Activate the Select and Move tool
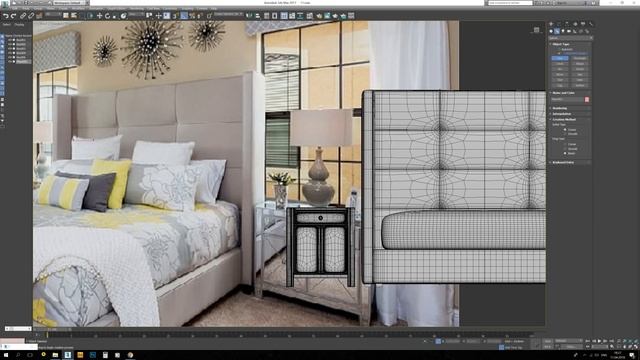This screenshot has width=640, height=360. [x=99, y=16]
